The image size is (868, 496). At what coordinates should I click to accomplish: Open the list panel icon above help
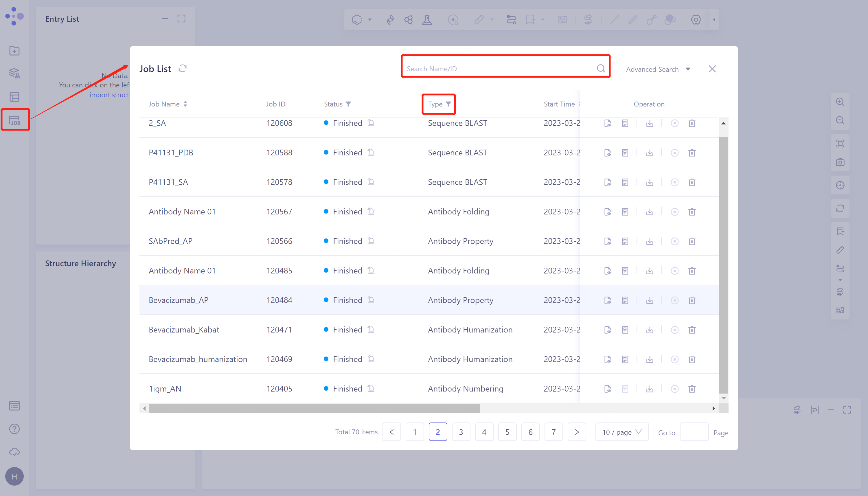(x=14, y=406)
